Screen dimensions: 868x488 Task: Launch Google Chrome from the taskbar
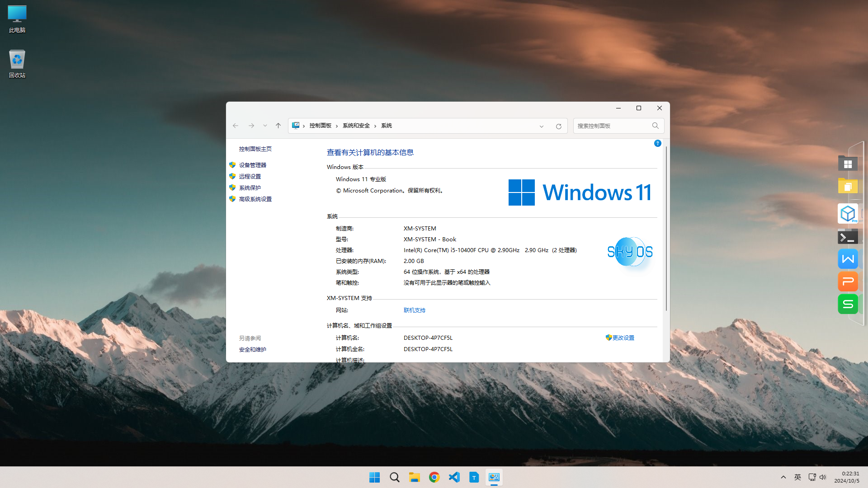(x=434, y=477)
